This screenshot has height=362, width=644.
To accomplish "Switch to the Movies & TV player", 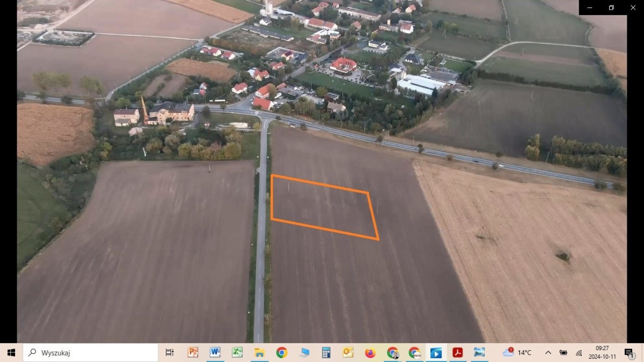I will (436, 352).
